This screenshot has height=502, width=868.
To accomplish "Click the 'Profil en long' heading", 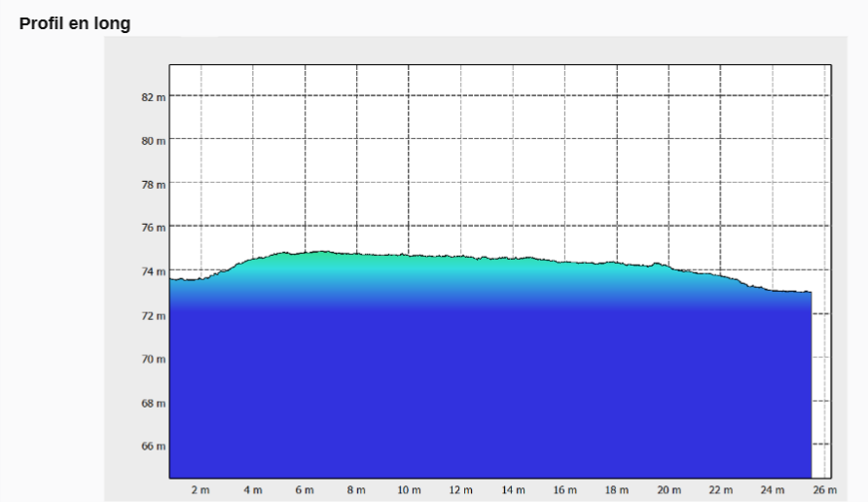I will tap(75, 23).
